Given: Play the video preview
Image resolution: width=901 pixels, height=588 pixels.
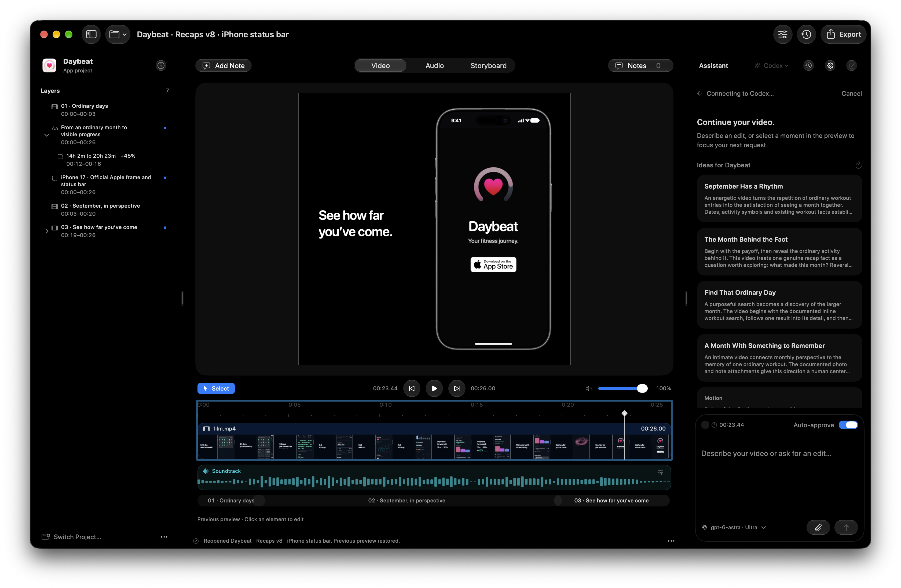Looking at the screenshot, I should (434, 388).
